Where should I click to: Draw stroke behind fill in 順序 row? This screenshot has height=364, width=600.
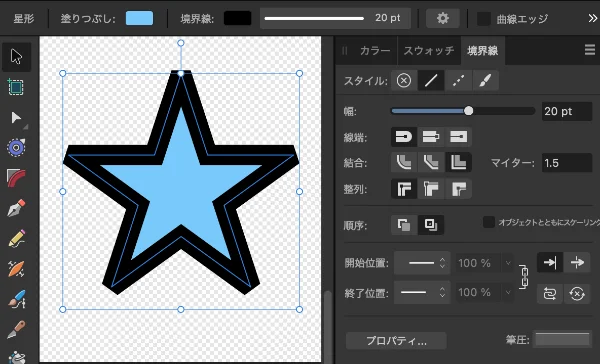click(x=404, y=225)
